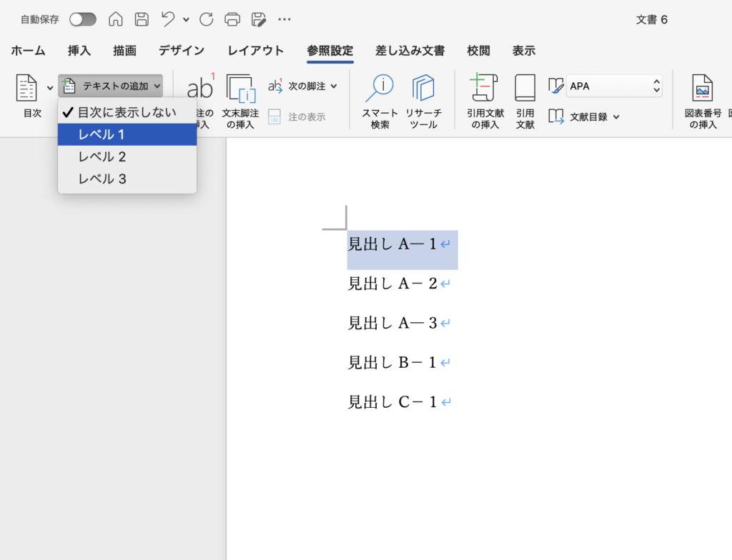Open the APA style combo box

click(x=614, y=86)
